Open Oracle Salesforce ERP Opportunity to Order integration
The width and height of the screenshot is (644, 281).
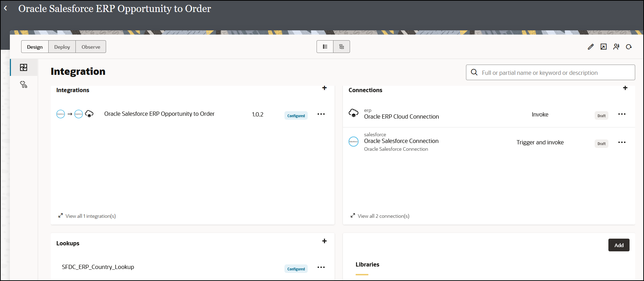(x=159, y=114)
